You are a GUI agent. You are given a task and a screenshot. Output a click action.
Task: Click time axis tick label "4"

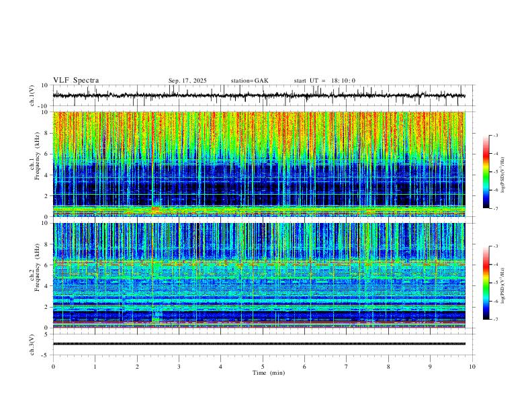click(220, 367)
